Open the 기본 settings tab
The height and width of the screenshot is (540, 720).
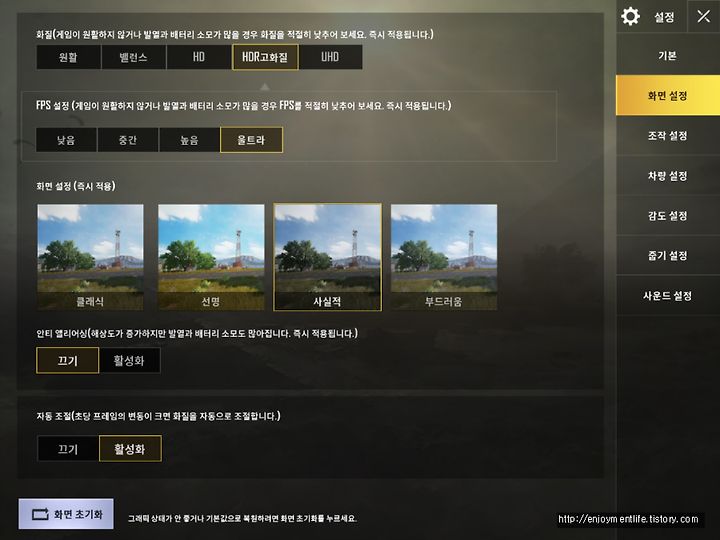[668, 56]
